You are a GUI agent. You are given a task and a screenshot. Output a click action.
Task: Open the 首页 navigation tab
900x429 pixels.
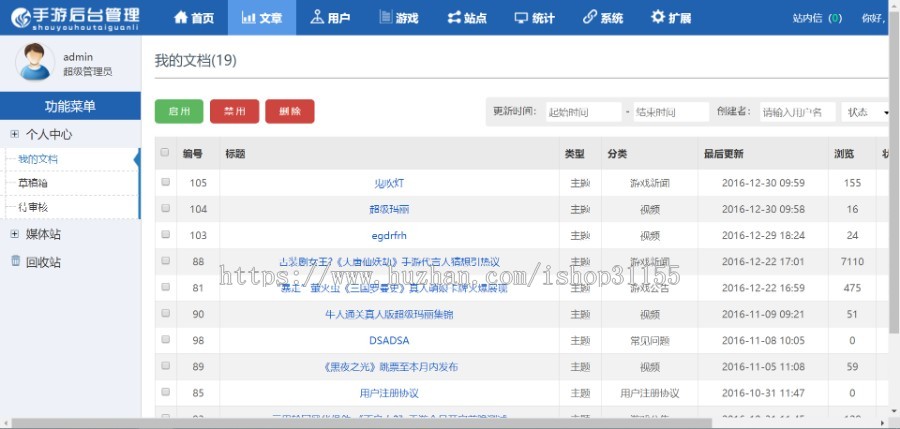193,17
